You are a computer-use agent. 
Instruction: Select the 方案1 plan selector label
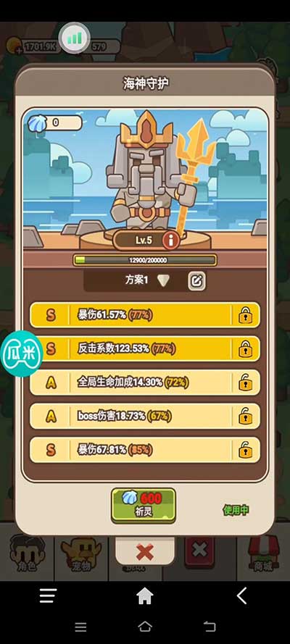pos(136,280)
